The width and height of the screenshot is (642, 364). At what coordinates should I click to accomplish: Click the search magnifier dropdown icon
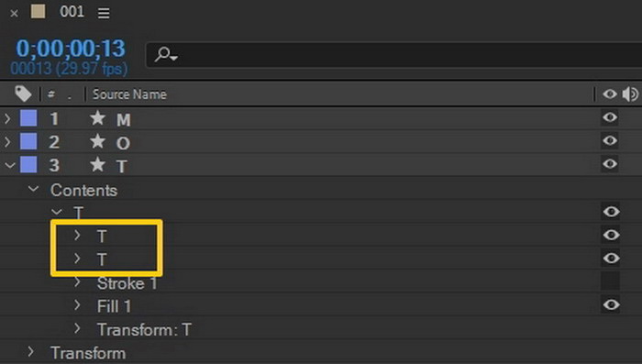[166, 54]
